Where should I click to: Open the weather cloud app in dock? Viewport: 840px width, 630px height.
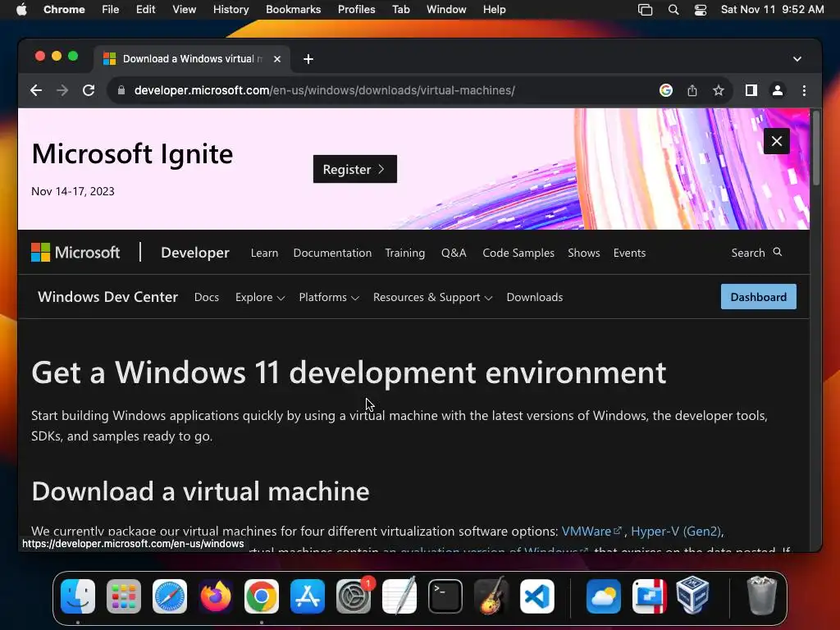pos(604,596)
